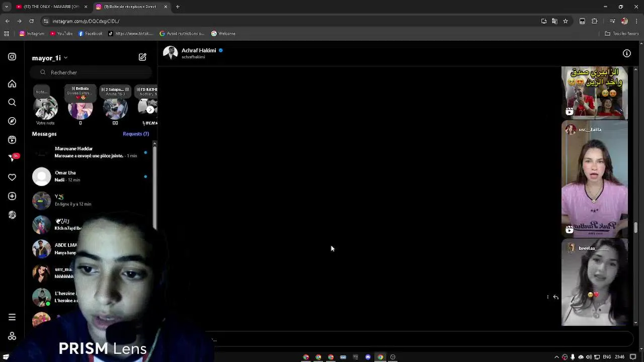The image size is (644, 362).
Task: Reload the page
Action: 31,21
